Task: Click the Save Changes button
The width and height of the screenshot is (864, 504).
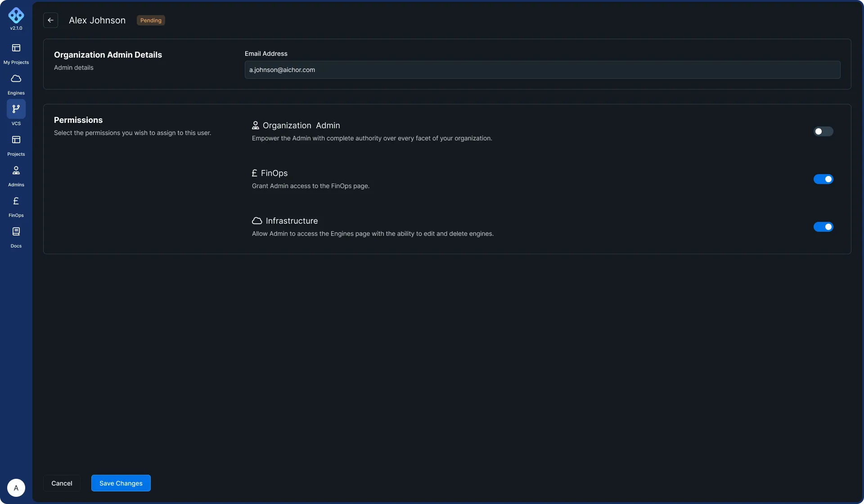Action: [x=121, y=483]
